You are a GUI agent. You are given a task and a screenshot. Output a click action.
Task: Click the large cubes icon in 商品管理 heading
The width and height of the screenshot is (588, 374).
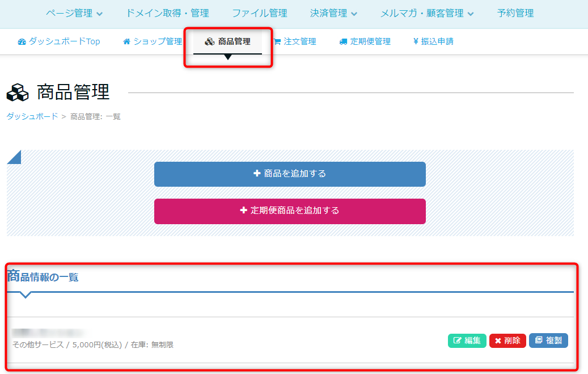tap(18, 93)
